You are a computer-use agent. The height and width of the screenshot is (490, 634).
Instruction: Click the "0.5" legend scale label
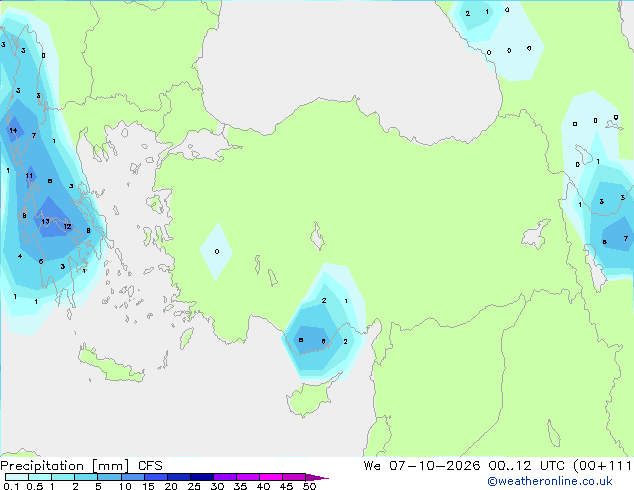(35, 486)
